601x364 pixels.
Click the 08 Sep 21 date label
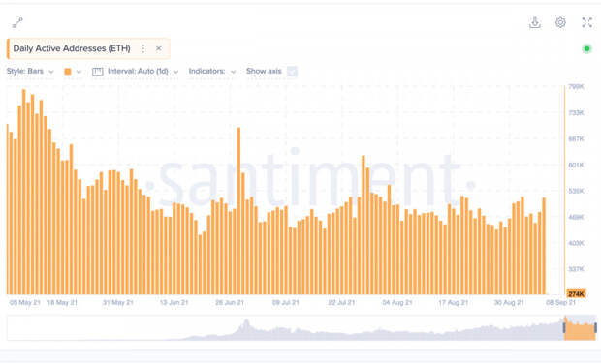(x=560, y=302)
